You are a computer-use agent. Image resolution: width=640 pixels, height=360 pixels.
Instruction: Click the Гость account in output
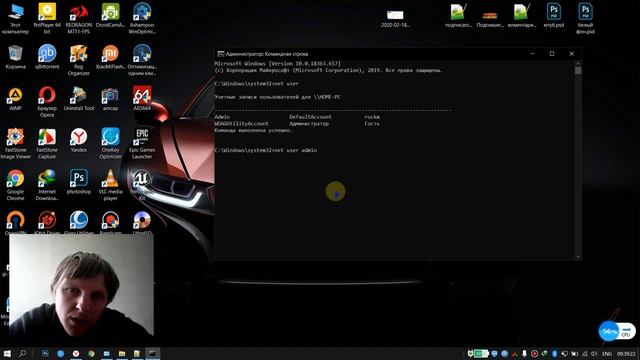click(372, 123)
